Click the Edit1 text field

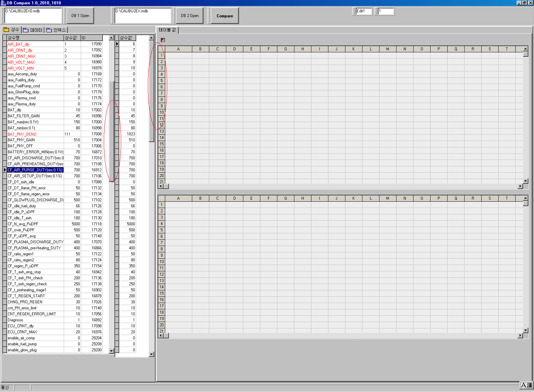[x=363, y=11]
